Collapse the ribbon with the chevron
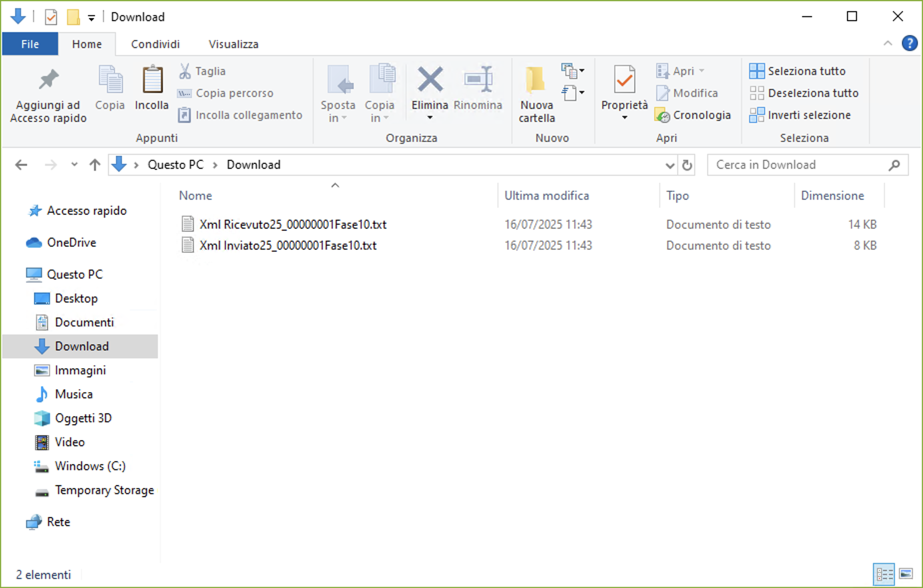 888,43
